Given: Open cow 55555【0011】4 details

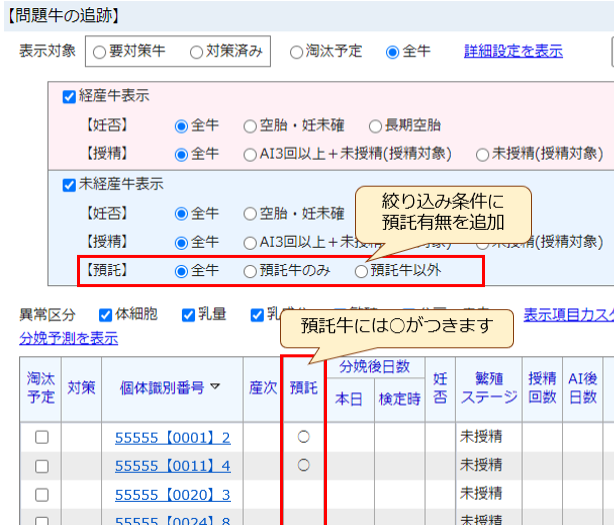Looking at the screenshot, I should [x=173, y=466].
